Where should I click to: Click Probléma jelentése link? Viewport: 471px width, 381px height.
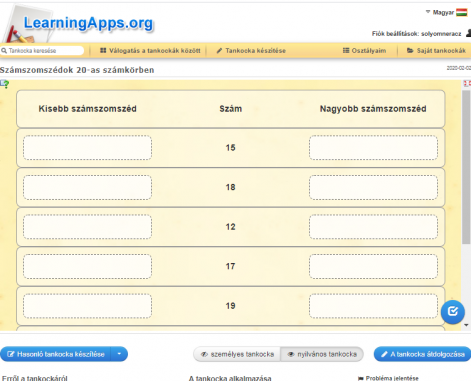point(388,378)
